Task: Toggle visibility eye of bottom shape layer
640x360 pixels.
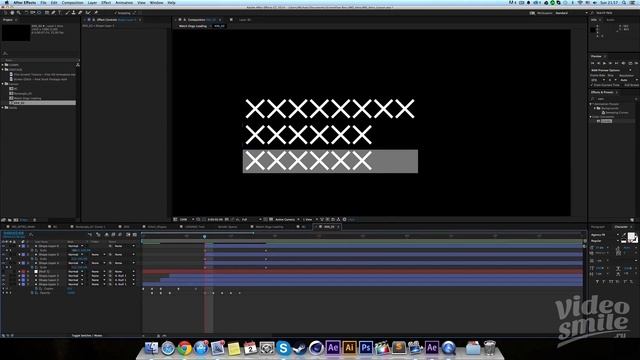Action: tap(4, 284)
